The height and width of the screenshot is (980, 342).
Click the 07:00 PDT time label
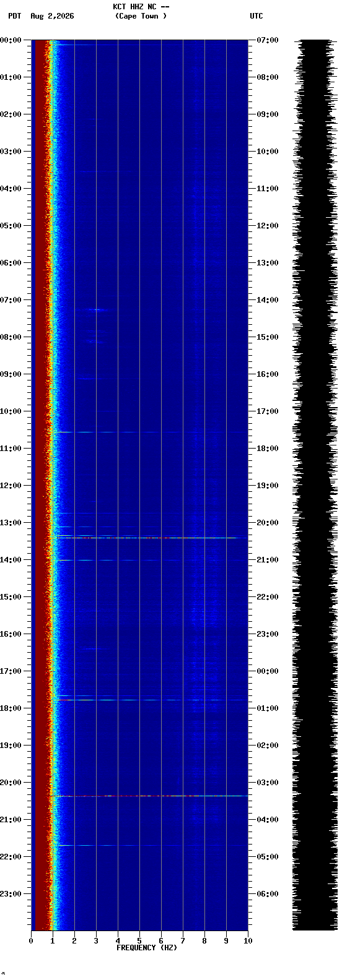pyautogui.click(x=11, y=300)
